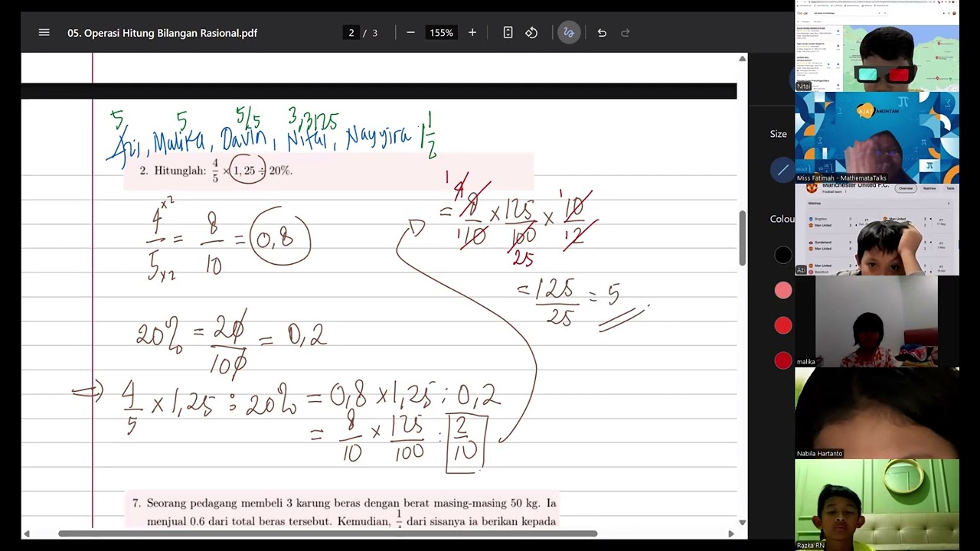The image size is (980, 551).
Task: Click the problem text '2. Hitunglah:'
Action: point(173,171)
